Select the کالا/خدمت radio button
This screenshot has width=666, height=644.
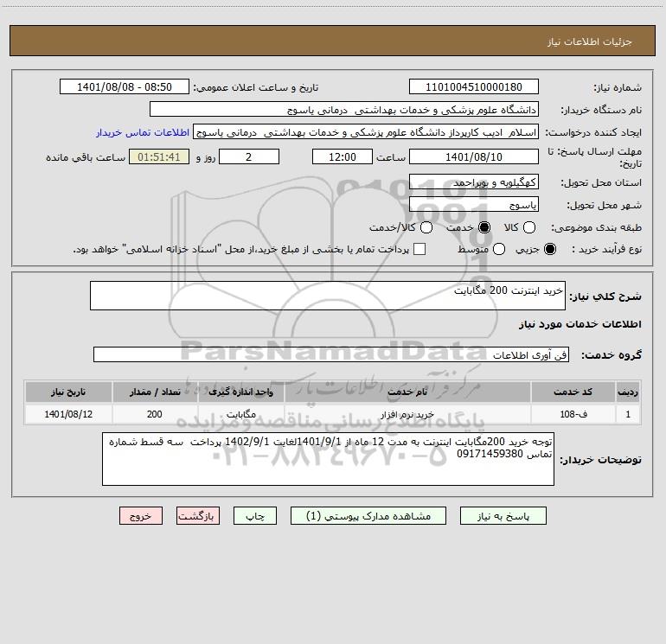click(x=426, y=227)
